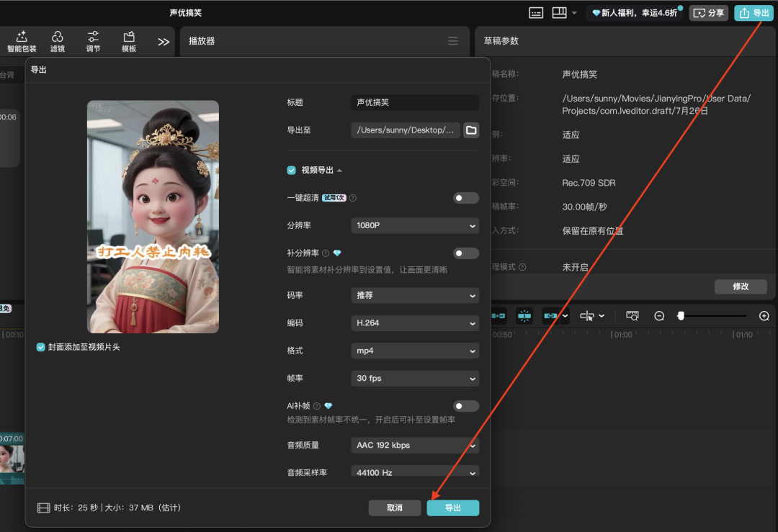Zoom in the timeline with plus magnifier
Screen dimensions: 778x532
point(765,315)
